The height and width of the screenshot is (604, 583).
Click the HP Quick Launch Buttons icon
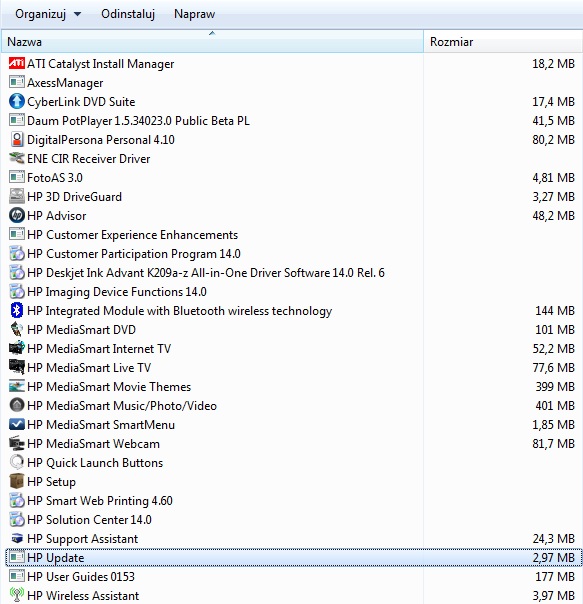click(x=17, y=462)
